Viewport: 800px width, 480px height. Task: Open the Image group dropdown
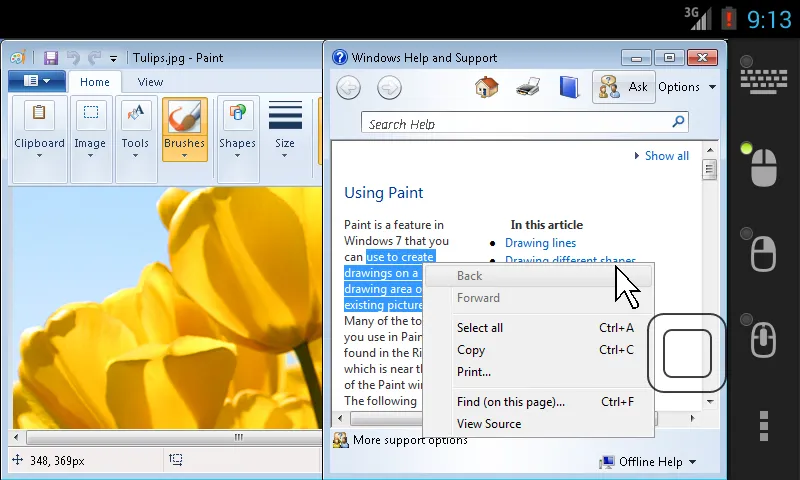click(90, 139)
